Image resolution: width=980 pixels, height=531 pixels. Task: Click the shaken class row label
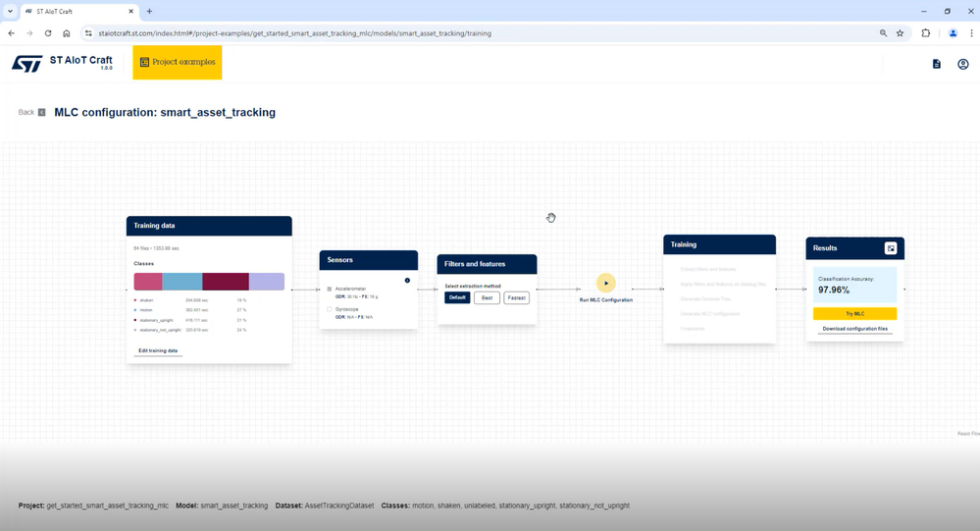[x=146, y=300]
